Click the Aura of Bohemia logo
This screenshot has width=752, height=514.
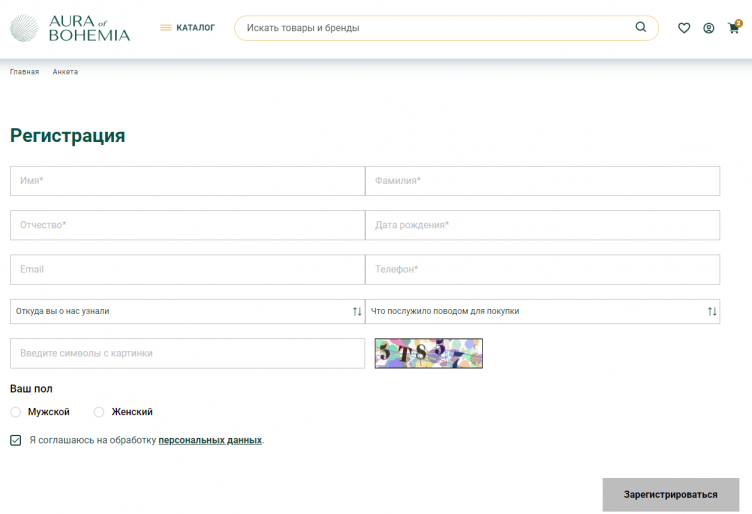point(70,28)
